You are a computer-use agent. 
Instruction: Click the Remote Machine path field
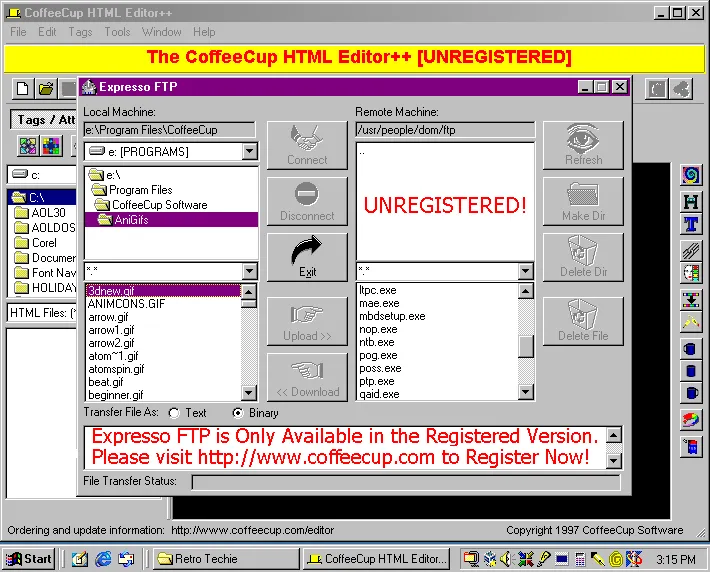coord(445,130)
